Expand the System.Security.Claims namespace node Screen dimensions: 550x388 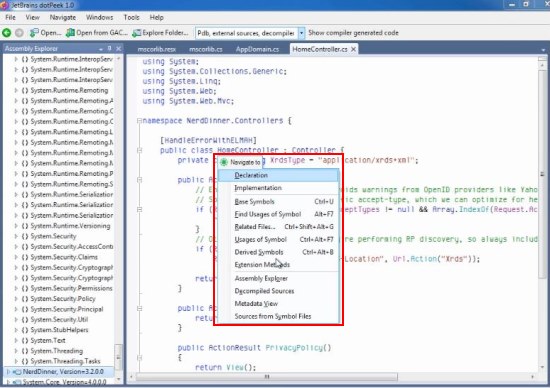(x=16, y=257)
